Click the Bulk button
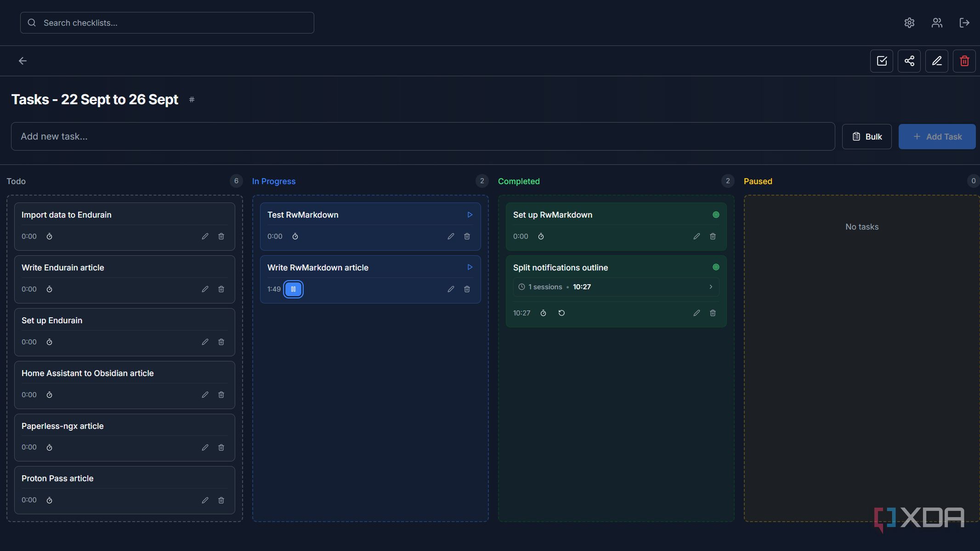 [x=867, y=136]
